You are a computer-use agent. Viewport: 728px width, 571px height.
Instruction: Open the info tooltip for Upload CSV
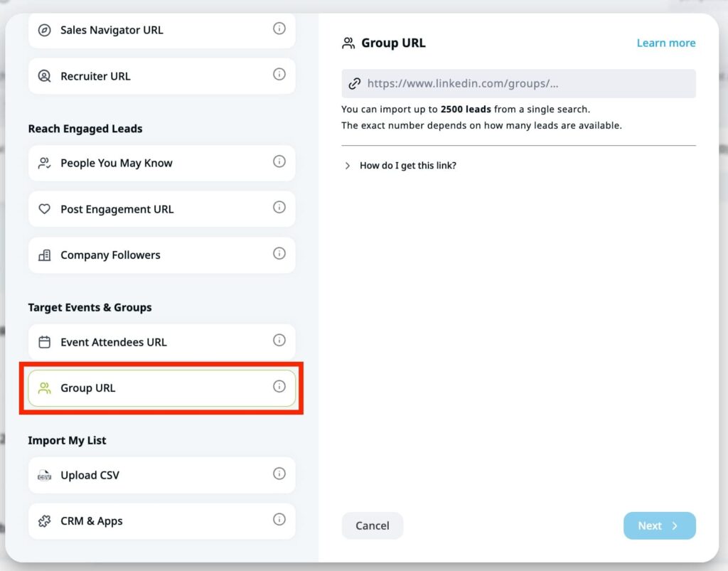pyautogui.click(x=279, y=475)
